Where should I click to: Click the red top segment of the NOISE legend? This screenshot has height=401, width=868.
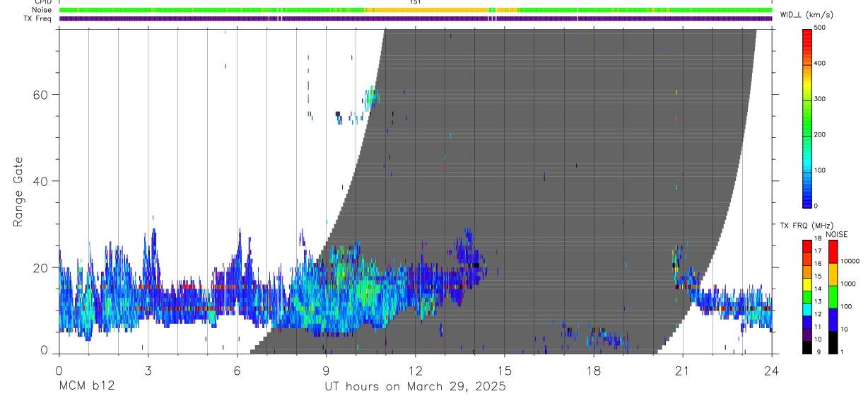tap(833, 251)
